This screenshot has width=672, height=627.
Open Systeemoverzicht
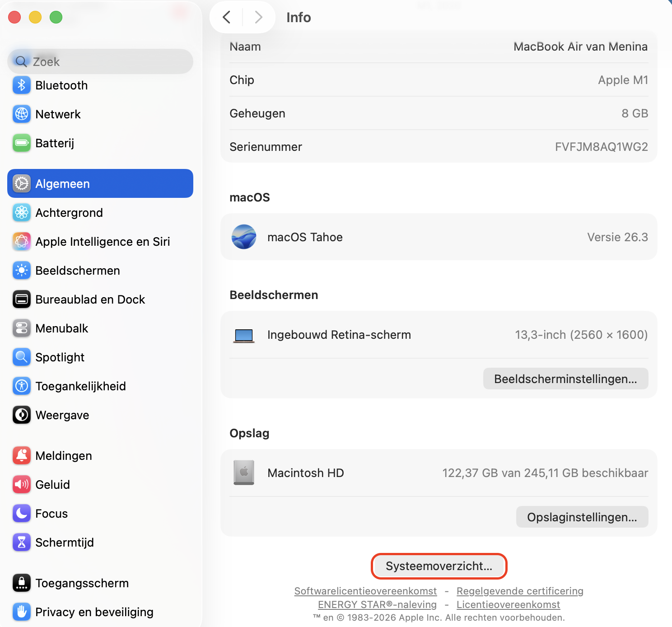point(439,566)
